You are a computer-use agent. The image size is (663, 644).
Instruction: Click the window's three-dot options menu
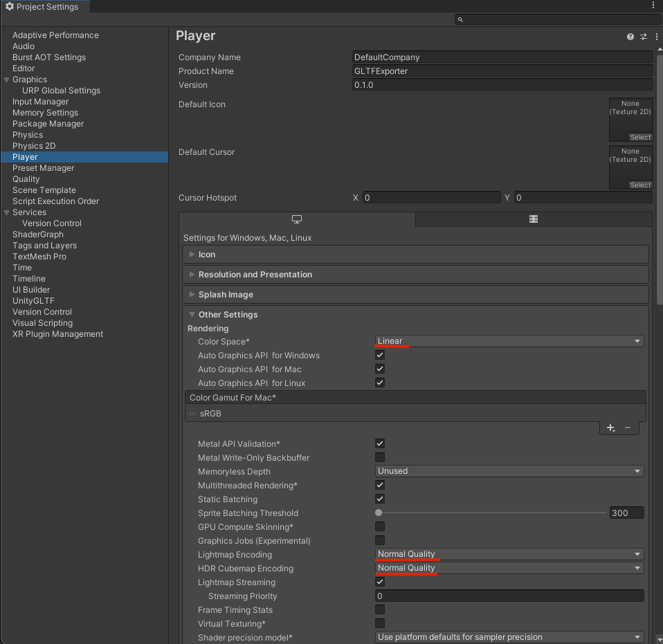coord(653,6)
